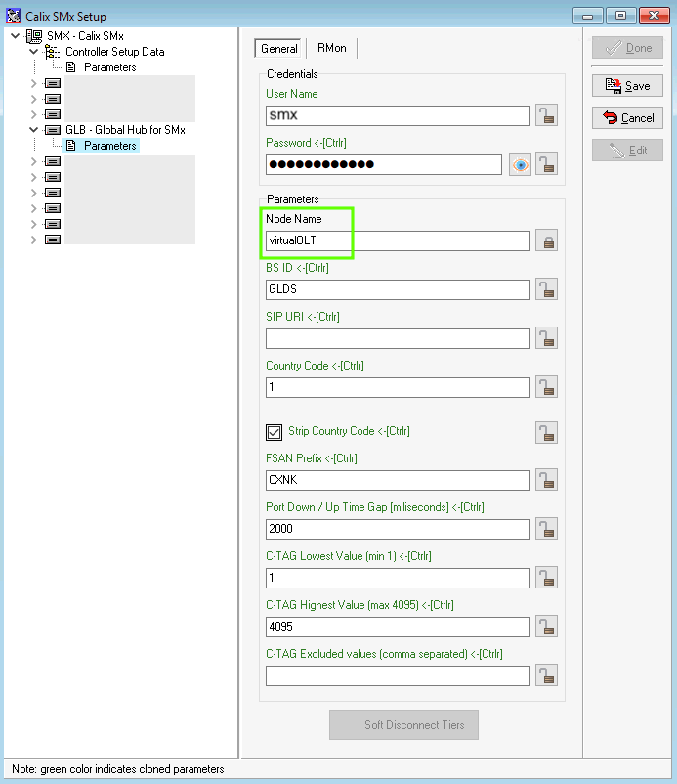The width and height of the screenshot is (677, 784).
Task: Select Parameters under GLB Global Hub
Action: pos(110,146)
